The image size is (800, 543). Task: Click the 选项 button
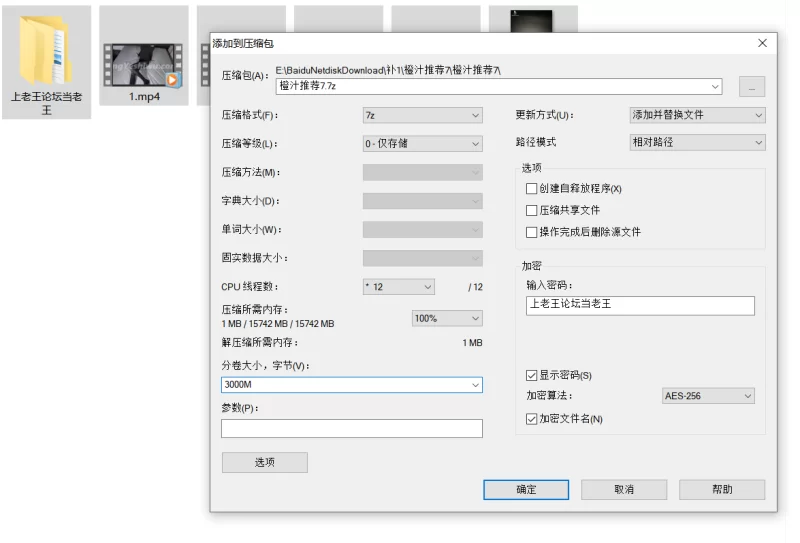click(264, 462)
